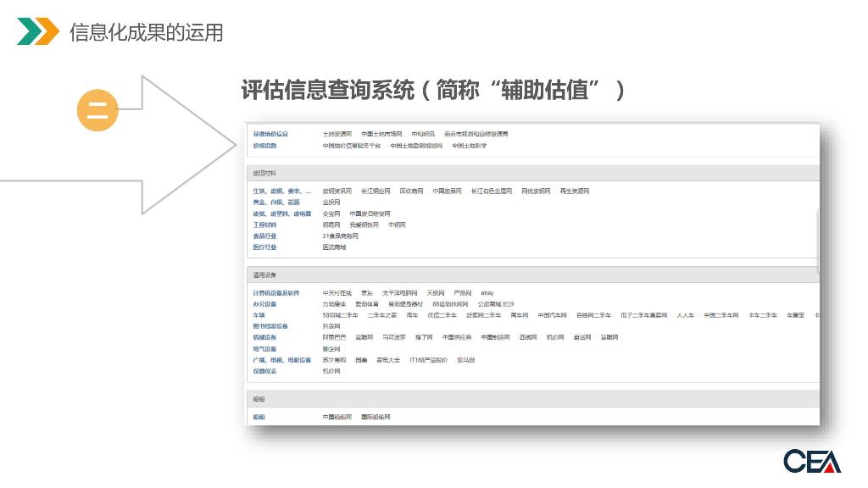Visit the 瓜子二手车直卖网 link
This screenshot has width=868, height=488.
point(644,315)
